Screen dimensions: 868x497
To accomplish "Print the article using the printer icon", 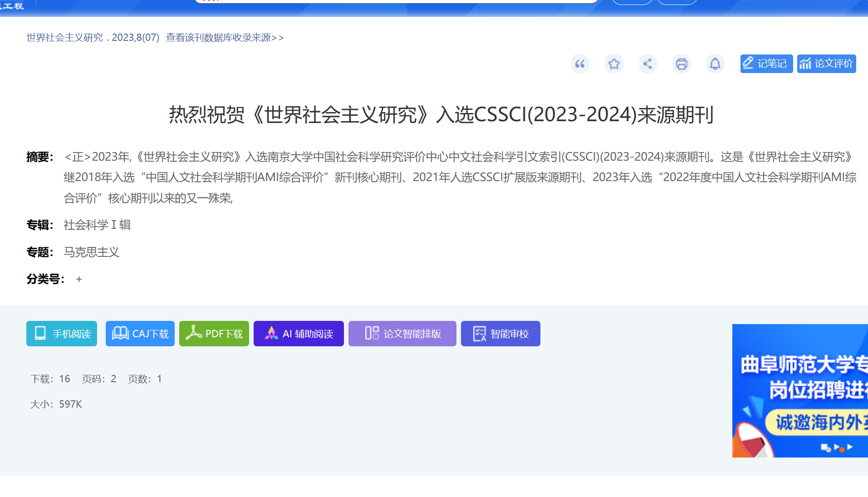I will (x=681, y=64).
